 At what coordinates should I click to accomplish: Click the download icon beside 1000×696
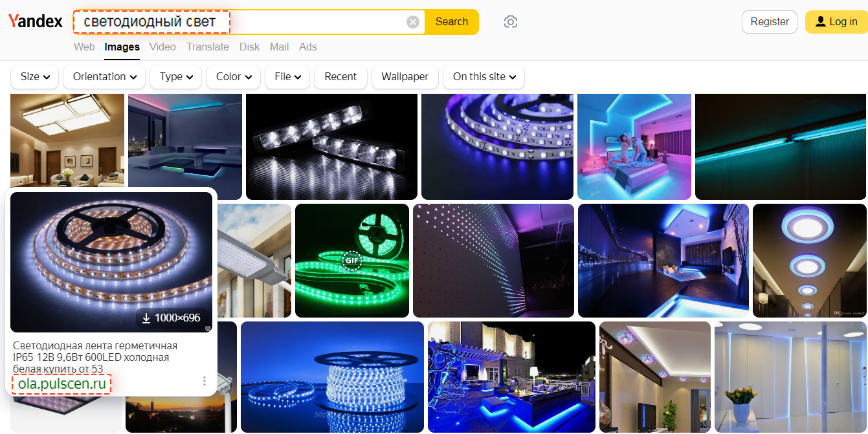pos(146,318)
